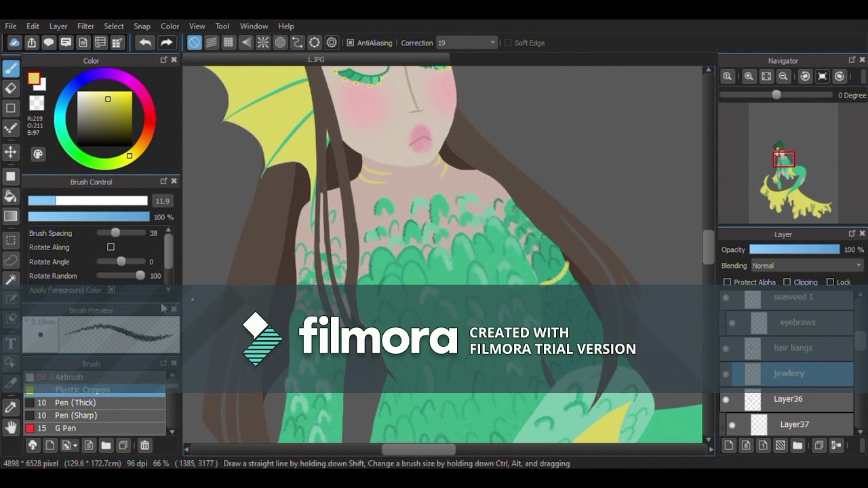868x488 pixels.
Task: Undock the Color panel
Action: point(163,60)
